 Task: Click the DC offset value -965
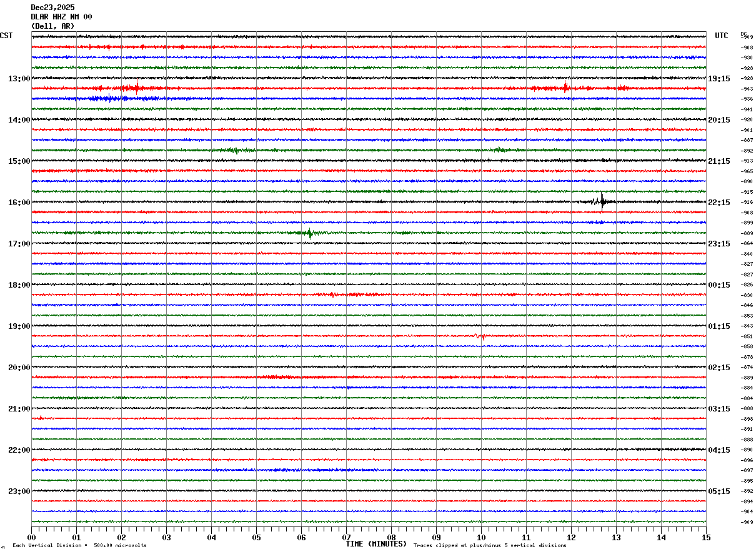(x=747, y=171)
